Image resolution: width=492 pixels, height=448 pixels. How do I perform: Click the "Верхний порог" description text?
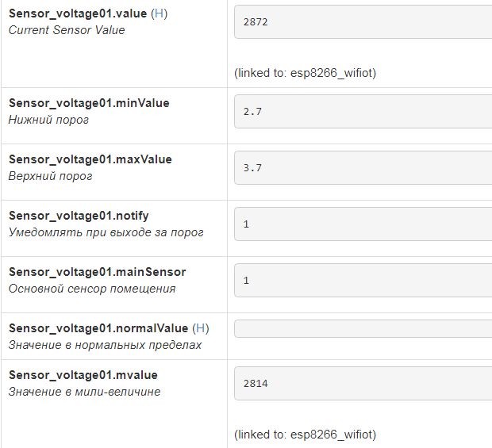tap(51, 176)
